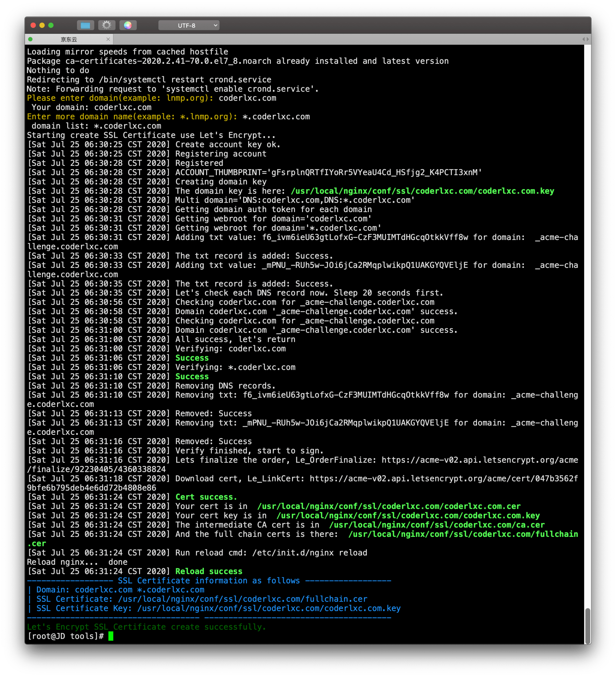Click the 'domain list: *.coderlxc.com' line
616x677 pixels.
coord(96,126)
